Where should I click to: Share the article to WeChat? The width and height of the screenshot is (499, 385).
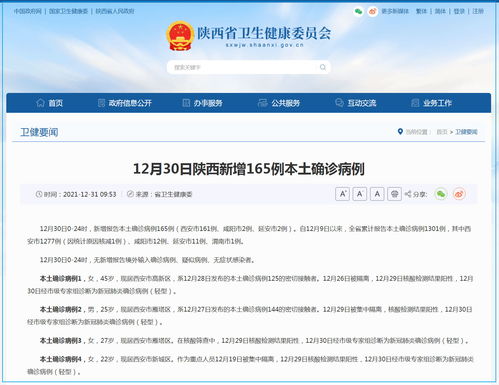tap(441, 194)
